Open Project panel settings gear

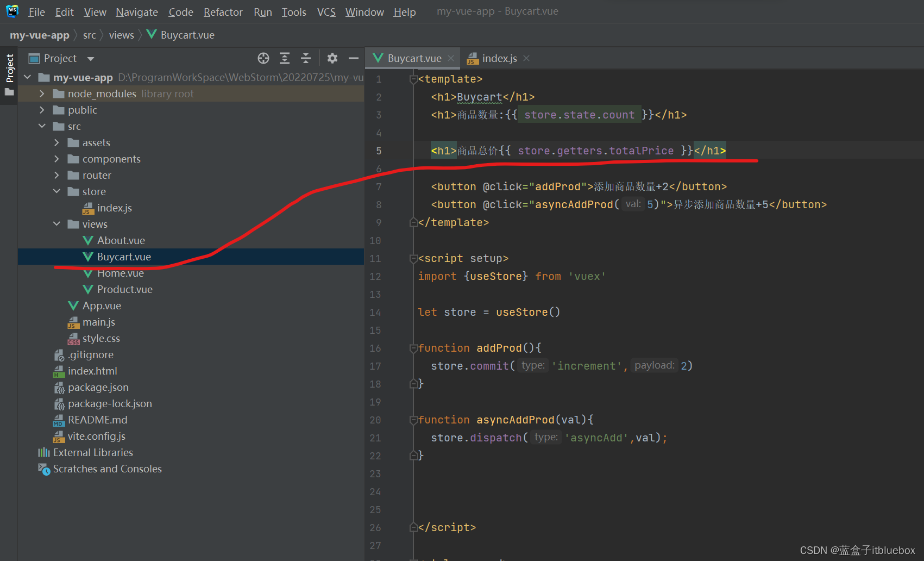(332, 58)
